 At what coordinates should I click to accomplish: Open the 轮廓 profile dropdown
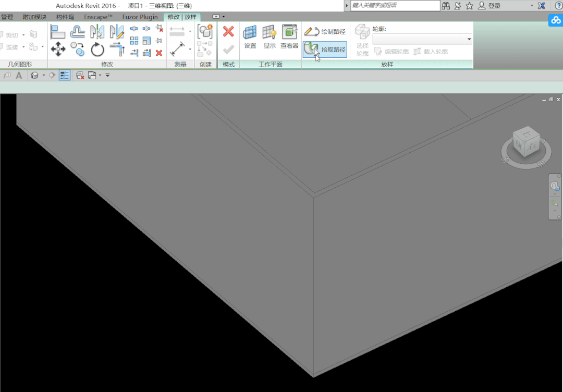[422, 39]
